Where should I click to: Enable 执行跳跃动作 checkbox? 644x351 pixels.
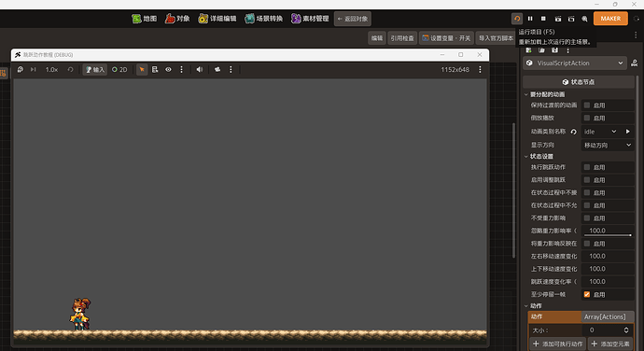(x=587, y=167)
